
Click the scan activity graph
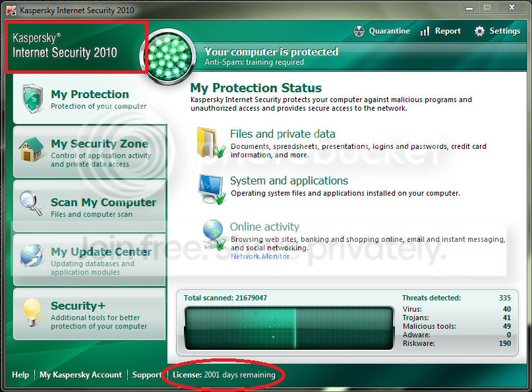289,328
